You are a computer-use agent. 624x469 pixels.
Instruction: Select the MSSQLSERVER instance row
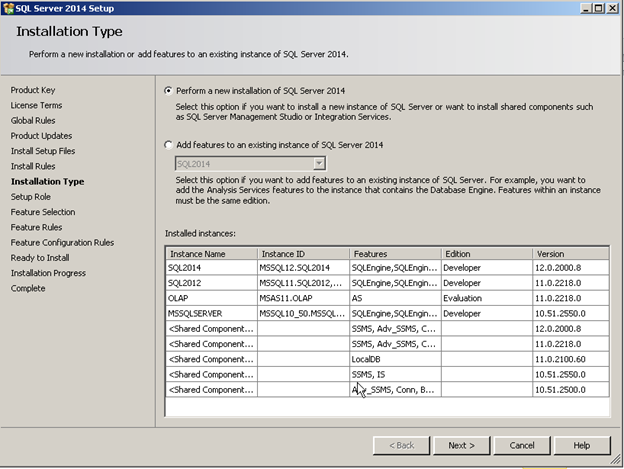[387, 313]
